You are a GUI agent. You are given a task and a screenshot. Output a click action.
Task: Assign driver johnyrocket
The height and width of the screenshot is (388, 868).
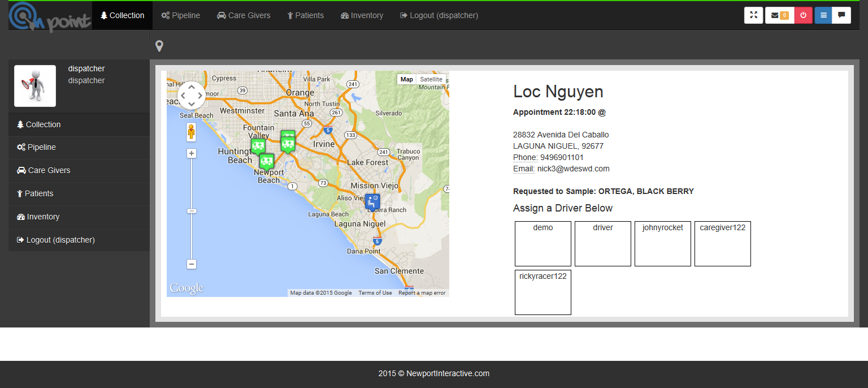(662, 243)
